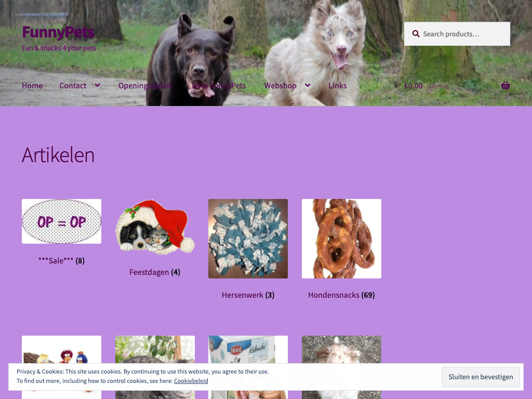Open the Links menu item
The width and height of the screenshot is (532, 399).
pyautogui.click(x=337, y=86)
